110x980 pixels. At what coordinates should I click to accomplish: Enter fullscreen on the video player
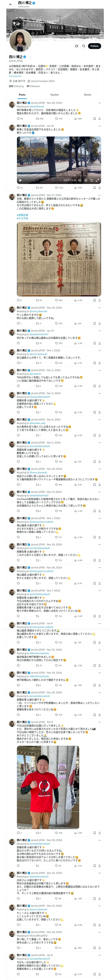97,180
